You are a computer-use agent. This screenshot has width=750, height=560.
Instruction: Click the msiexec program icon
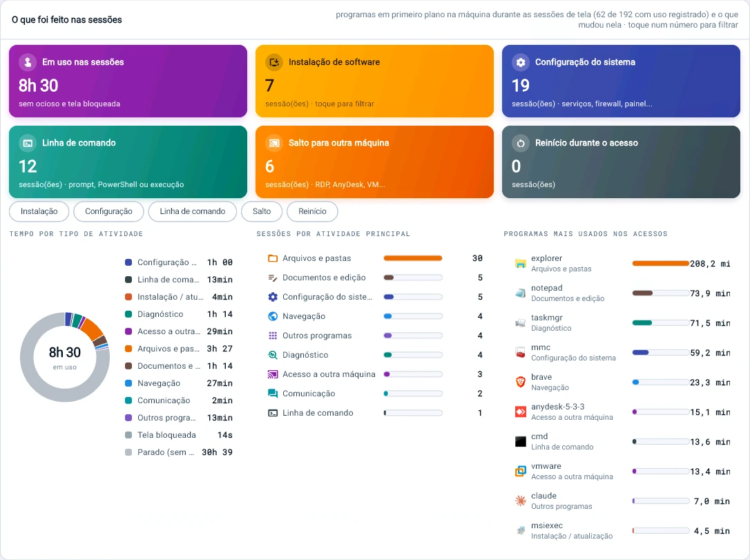pyautogui.click(x=521, y=530)
